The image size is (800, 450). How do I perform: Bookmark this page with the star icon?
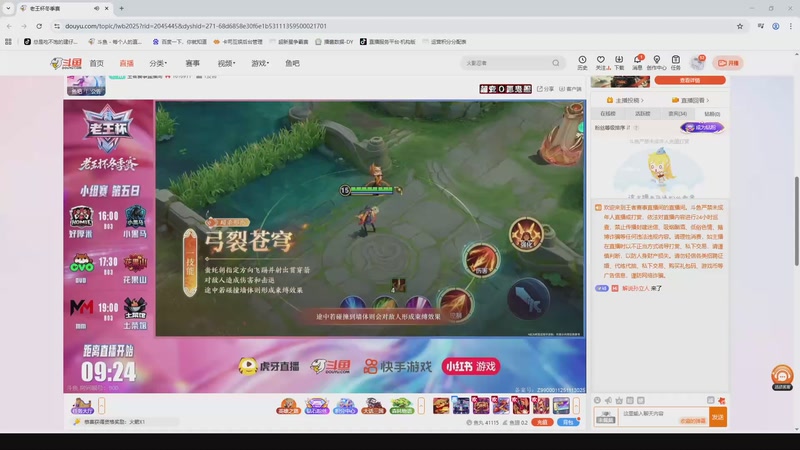point(740,26)
